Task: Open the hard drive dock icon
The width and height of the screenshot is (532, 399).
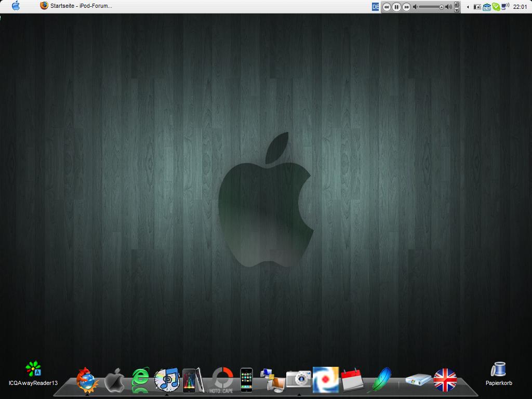Action: click(418, 379)
